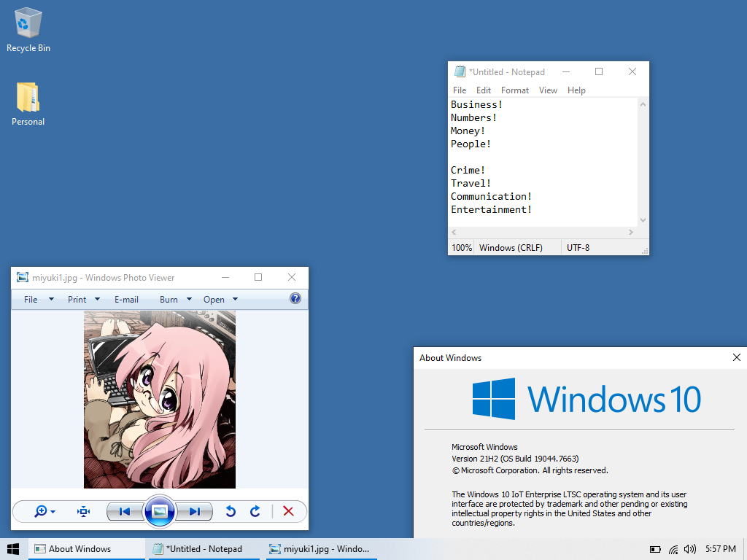
Task: Click Notepad vertical scrollbar down arrow
Action: tap(643, 220)
